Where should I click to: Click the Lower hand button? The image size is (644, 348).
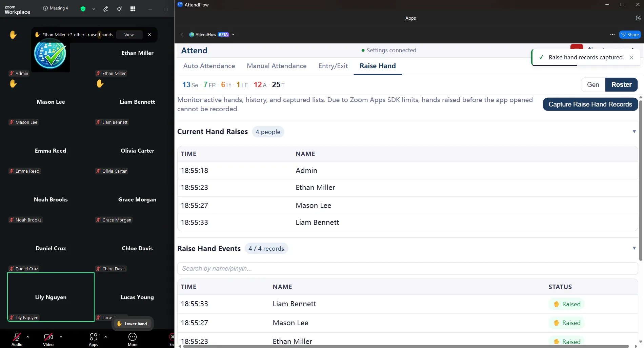[133, 324]
